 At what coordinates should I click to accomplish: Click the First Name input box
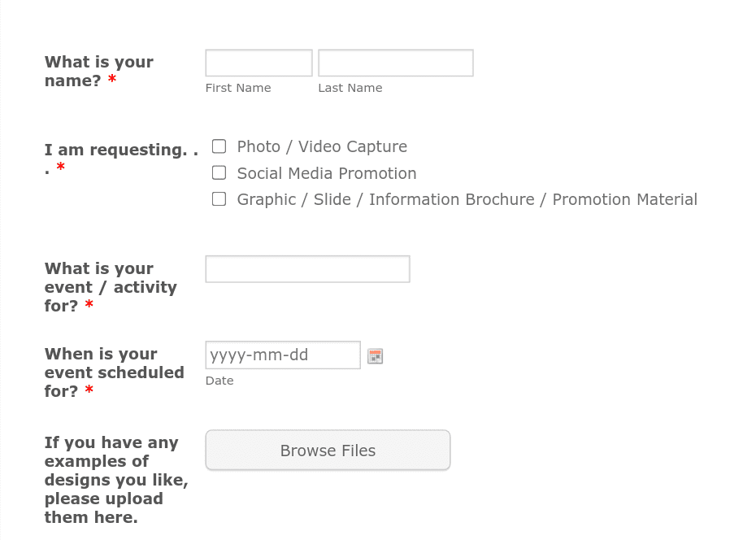coord(259,63)
